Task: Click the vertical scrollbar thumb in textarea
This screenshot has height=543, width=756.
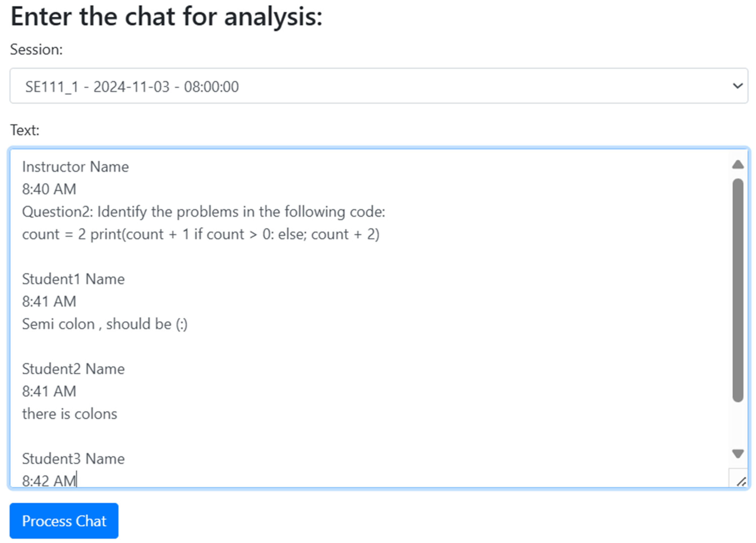Action: 738,290
